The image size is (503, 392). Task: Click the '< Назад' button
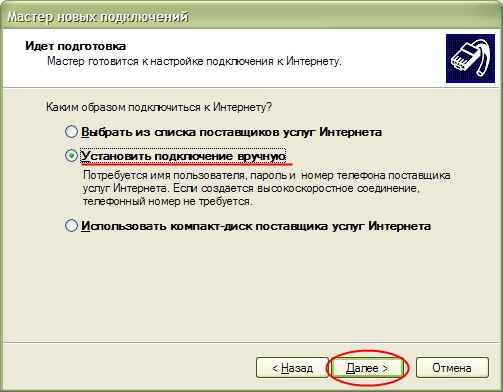(x=292, y=368)
